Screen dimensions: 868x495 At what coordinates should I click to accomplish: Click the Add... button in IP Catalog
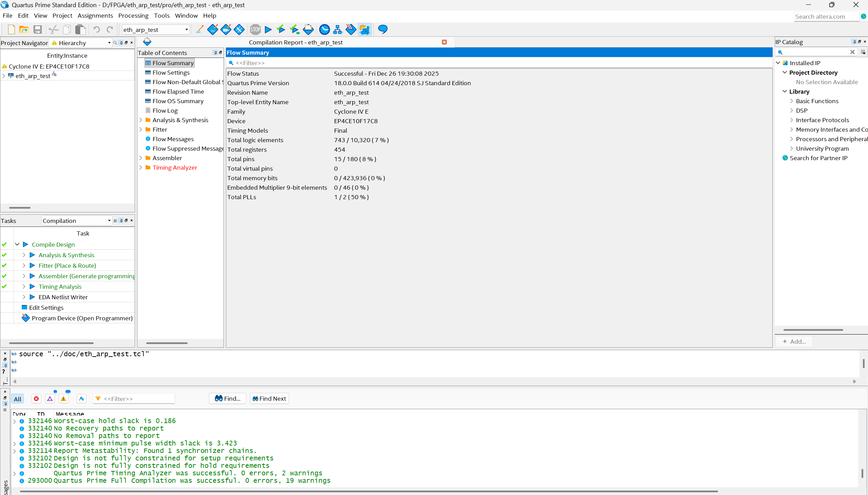click(794, 341)
